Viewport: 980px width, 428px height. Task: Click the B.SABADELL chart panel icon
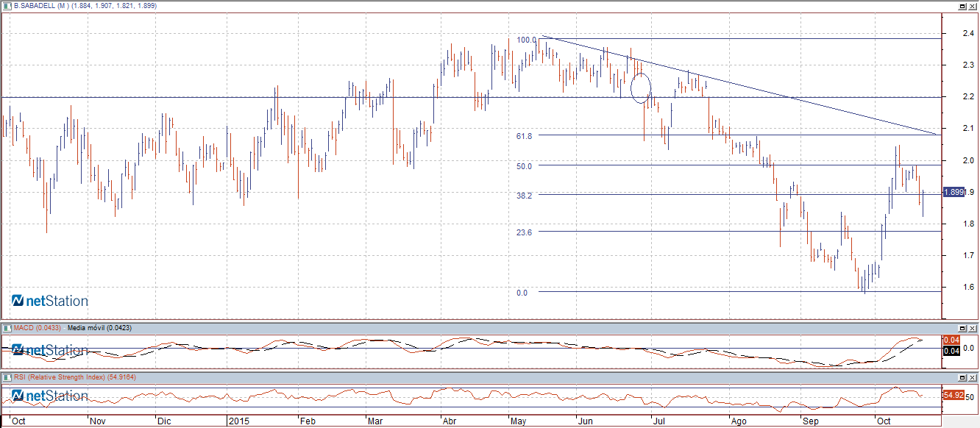7,6
